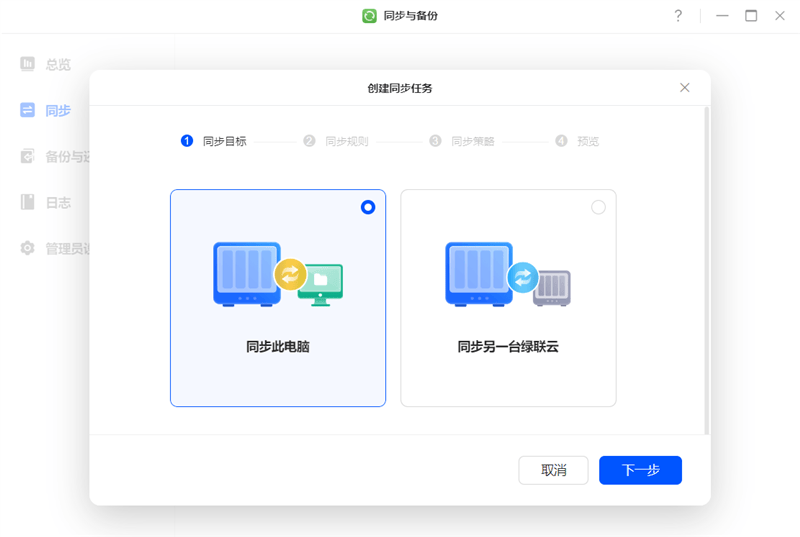Open the 总览 overview sidebar icon
The height and width of the screenshot is (537, 800).
pyautogui.click(x=28, y=64)
